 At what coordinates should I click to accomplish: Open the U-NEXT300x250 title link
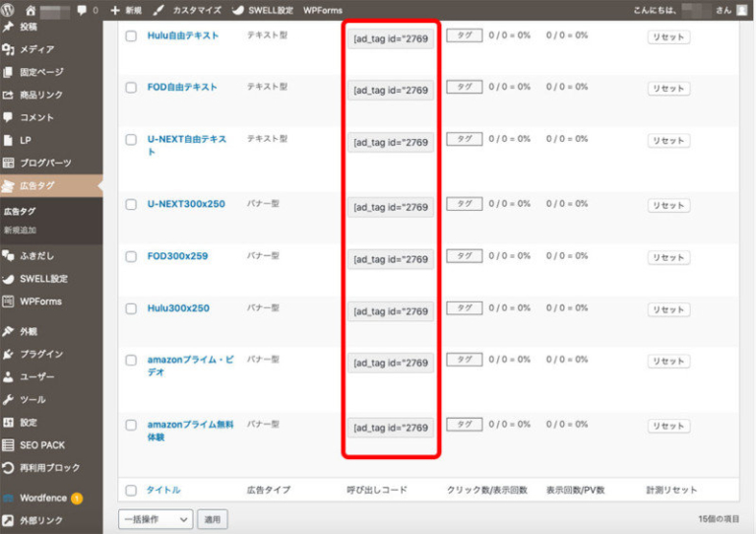(186, 204)
